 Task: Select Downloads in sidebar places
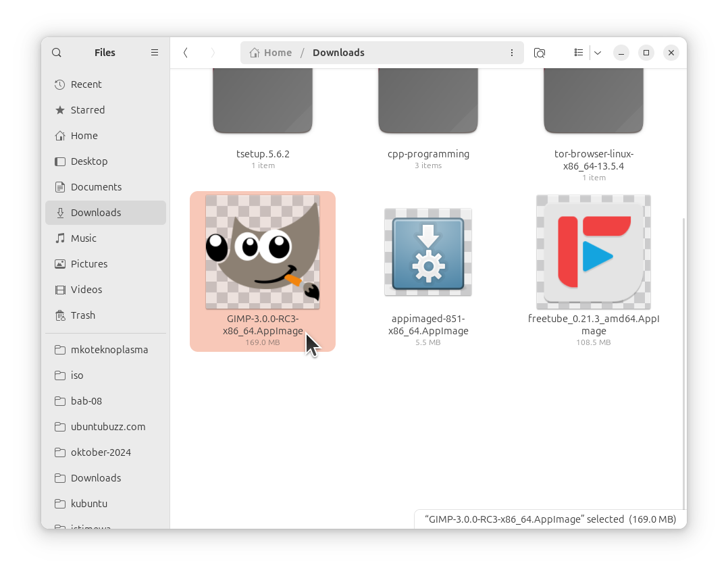(x=105, y=213)
